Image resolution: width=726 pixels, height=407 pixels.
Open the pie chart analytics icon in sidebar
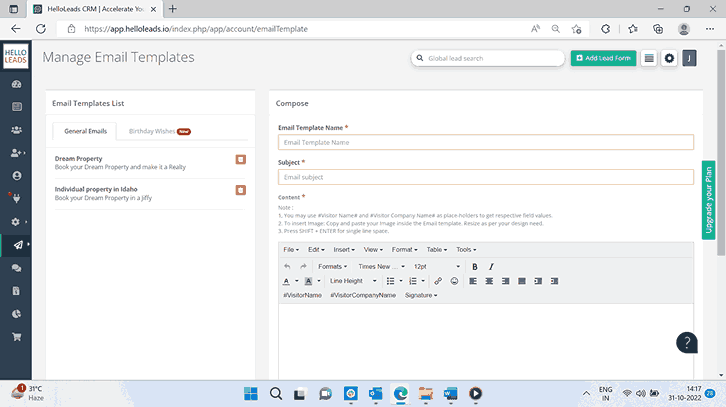pyautogui.click(x=17, y=314)
